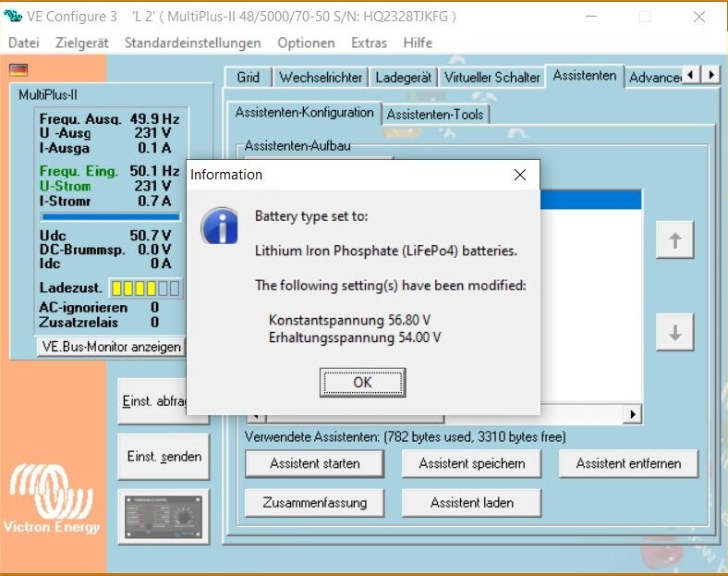Minimize the VE Configure window
The image size is (728, 576).
(591, 17)
